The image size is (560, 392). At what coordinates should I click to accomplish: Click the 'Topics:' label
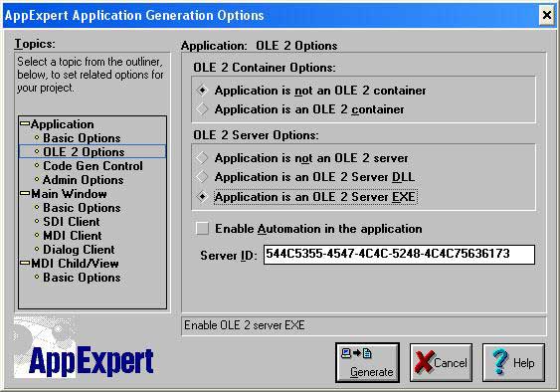pos(35,44)
